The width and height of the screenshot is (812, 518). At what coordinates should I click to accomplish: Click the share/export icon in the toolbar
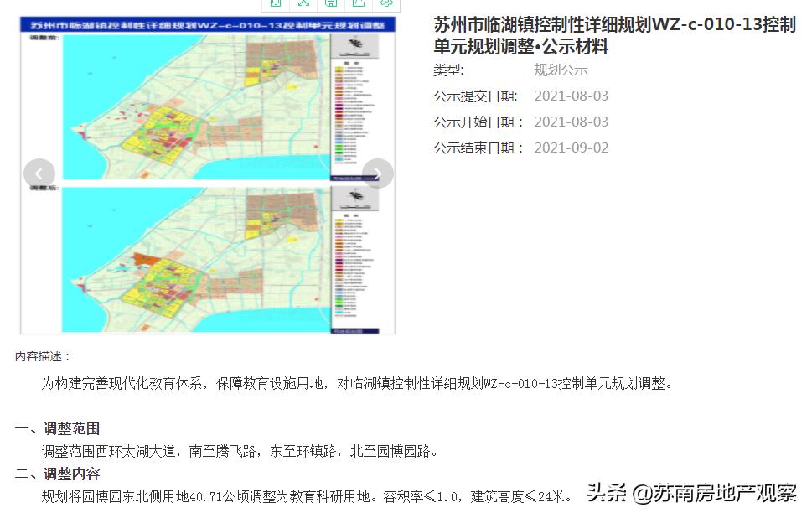click(x=359, y=5)
